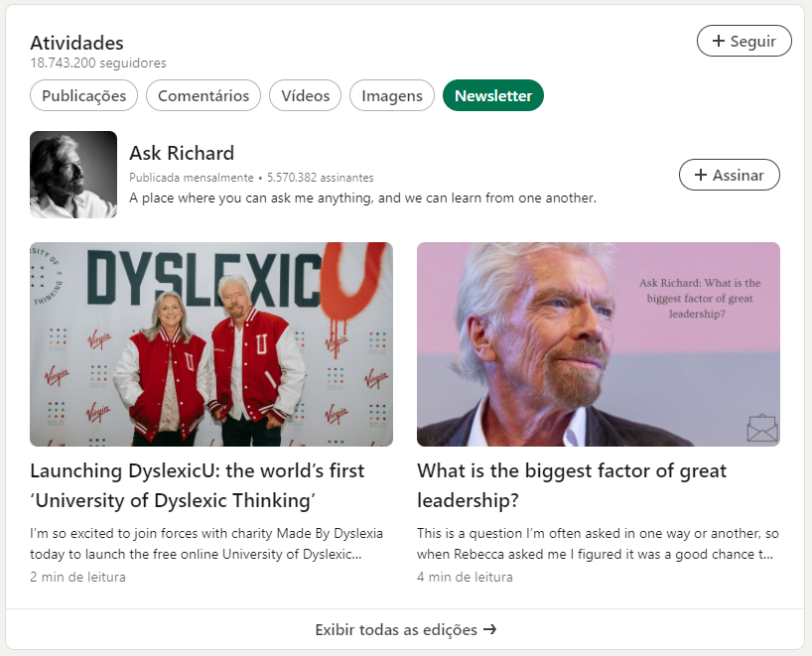Click the DyslexicU article cover image
Screen dimensions: 812x656
(x=210, y=343)
